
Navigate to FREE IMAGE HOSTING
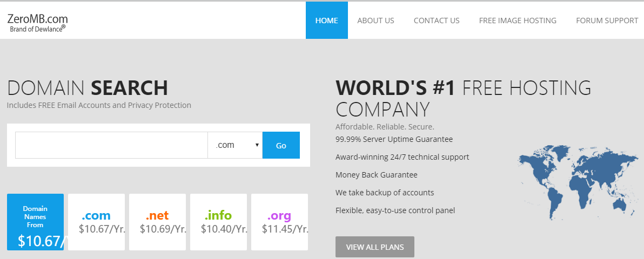coord(517,21)
